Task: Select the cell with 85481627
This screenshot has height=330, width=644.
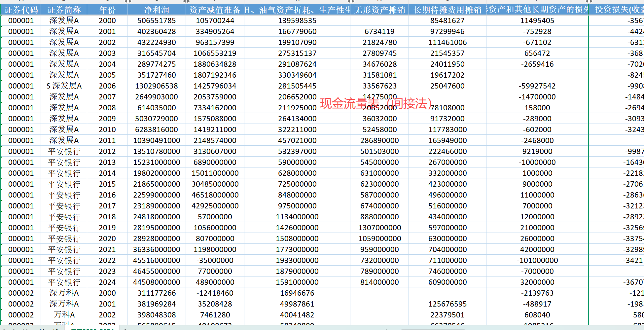Action: click(x=447, y=20)
